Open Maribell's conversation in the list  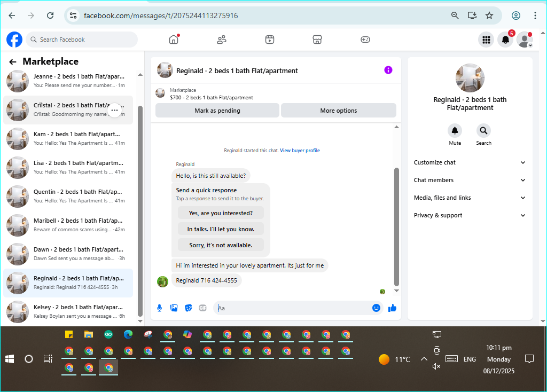pyautogui.click(x=68, y=225)
